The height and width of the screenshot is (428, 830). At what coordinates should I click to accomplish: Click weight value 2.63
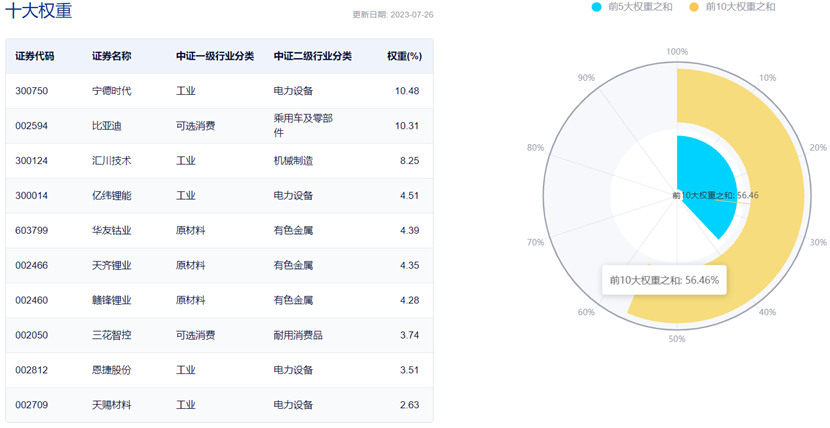pos(410,405)
